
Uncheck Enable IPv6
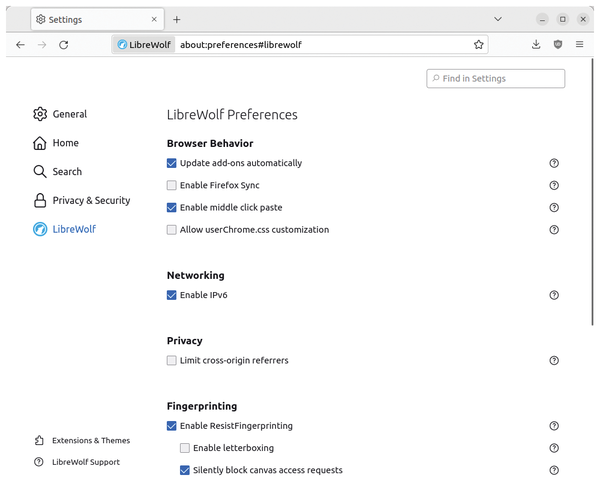coord(171,295)
